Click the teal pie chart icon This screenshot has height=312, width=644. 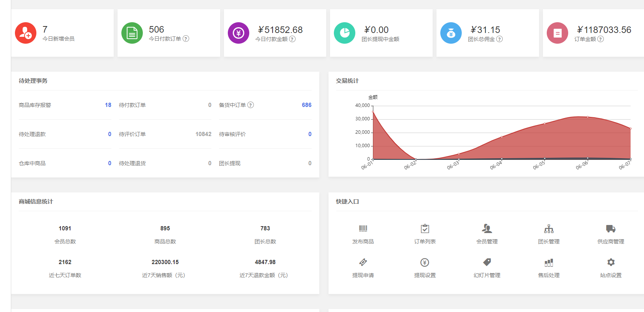tap(345, 33)
